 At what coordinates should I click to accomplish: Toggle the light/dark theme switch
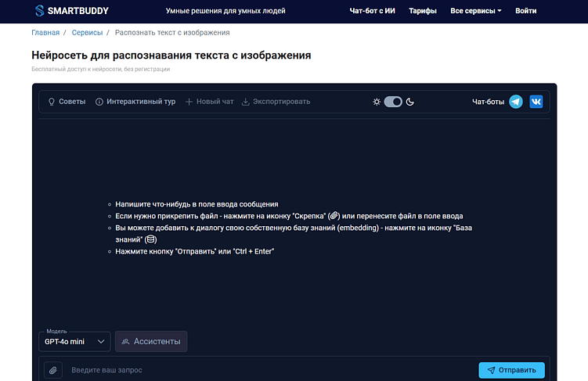[393, 102]
